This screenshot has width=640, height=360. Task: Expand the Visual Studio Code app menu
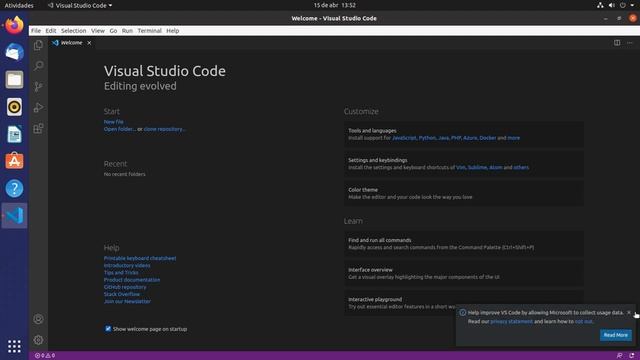click(80, 5)
